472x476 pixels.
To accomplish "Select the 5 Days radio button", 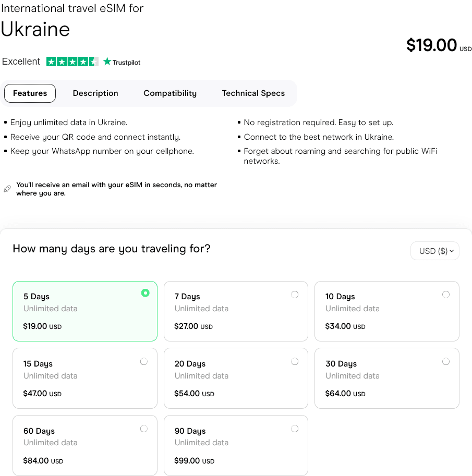I will (x=145, y=293).
